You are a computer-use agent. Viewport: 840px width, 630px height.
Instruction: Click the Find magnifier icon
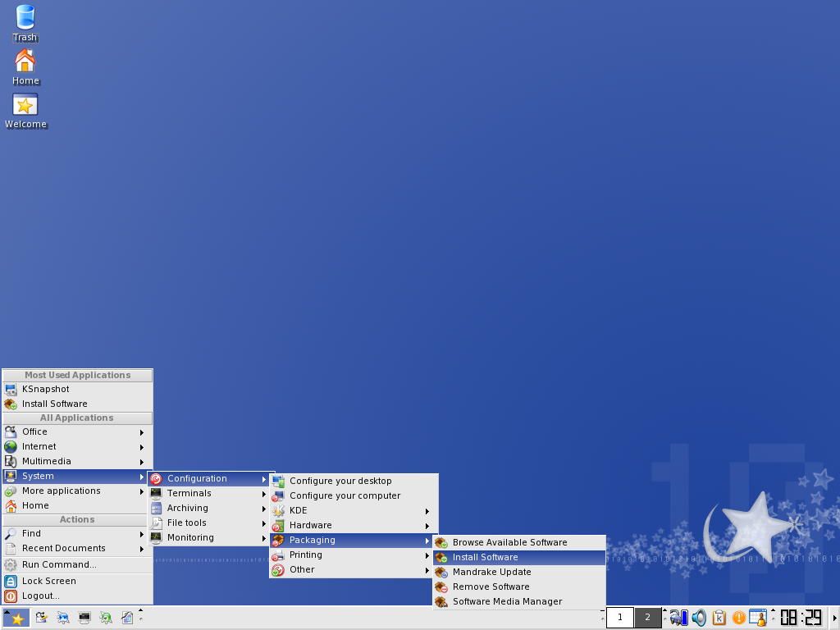click(11, 533)
